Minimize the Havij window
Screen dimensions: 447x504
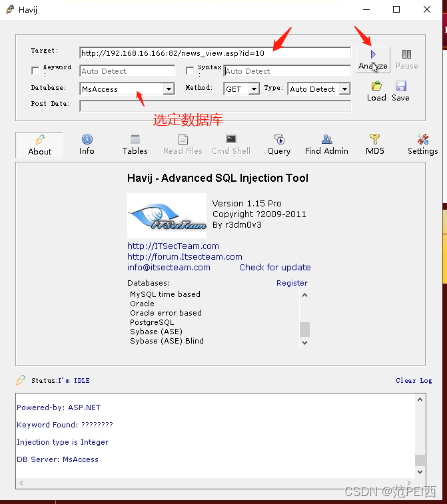[x=366, y=9]
